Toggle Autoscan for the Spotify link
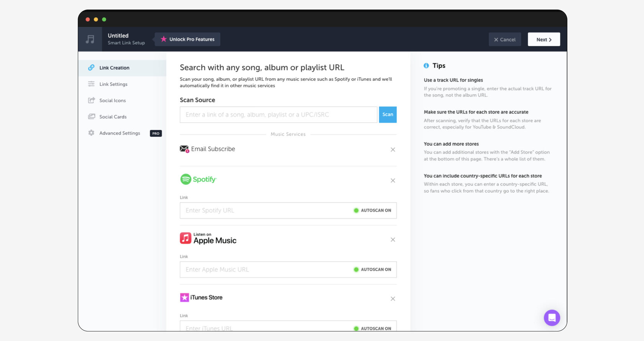This screenshot has height=341, width=644. [x=372, y=210]
